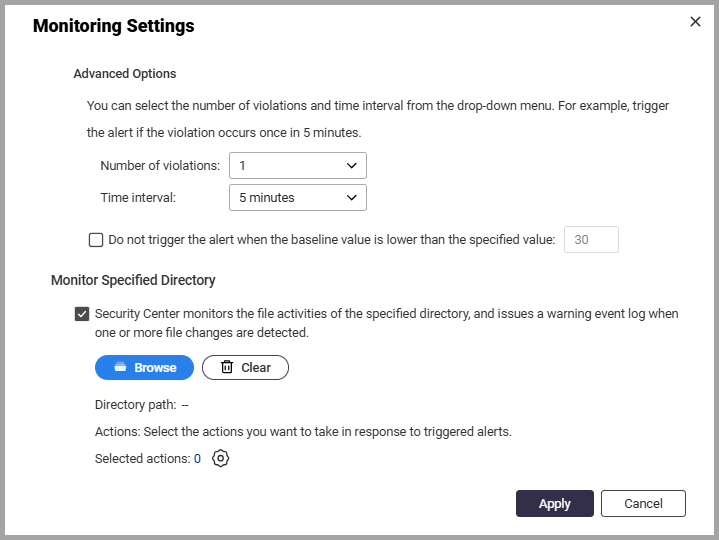
Task: Click the folder icon on the Browse button
Action: pyautogui.click(x=120, y=367)
